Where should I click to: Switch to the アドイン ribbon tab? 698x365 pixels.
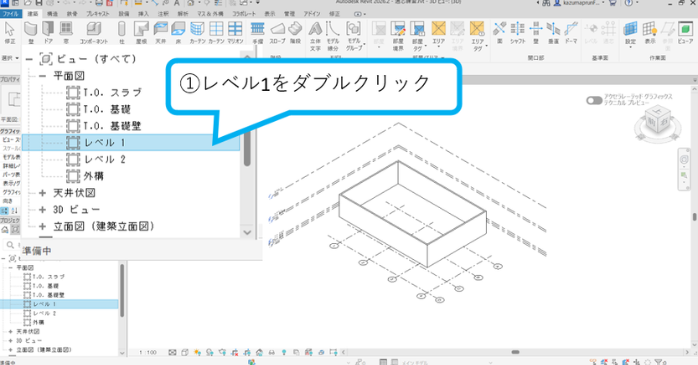[312, 14]
